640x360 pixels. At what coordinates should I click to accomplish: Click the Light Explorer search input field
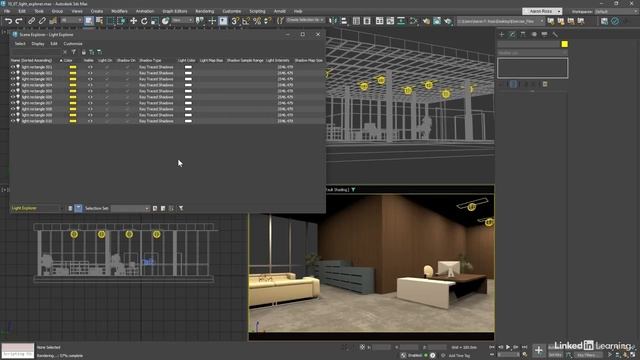coord(36,52)
